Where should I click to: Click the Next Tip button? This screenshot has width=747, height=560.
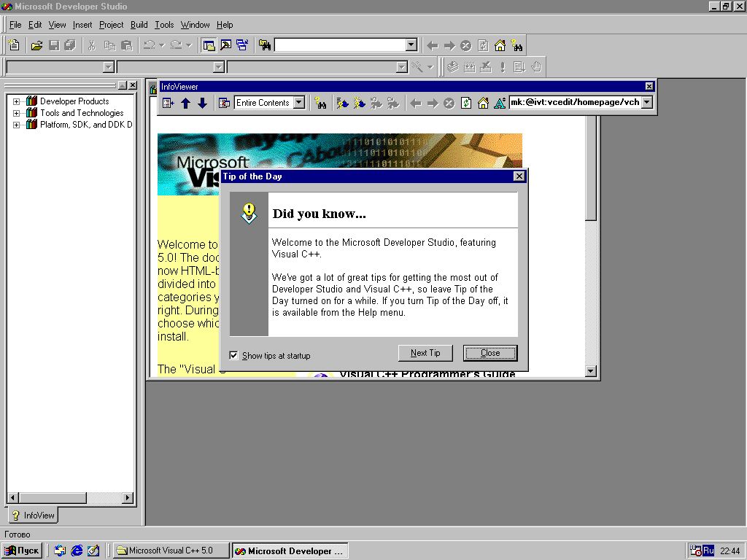coord(425,353)
